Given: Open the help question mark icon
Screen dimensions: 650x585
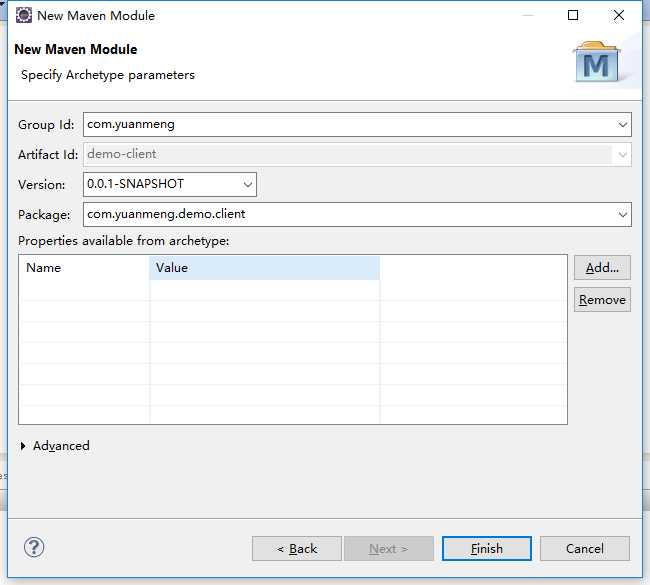Looking at the screenshot, I should pyautogui.click(x=34, y=547).
